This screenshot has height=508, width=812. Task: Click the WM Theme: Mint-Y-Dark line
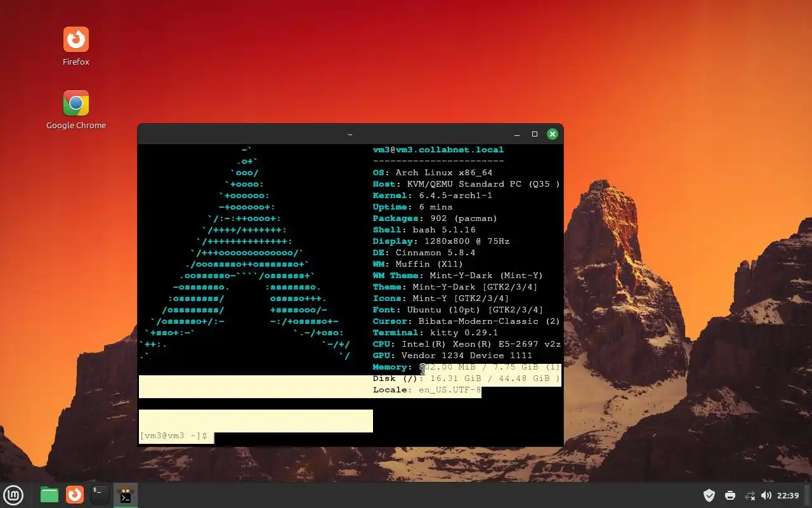[458, 276]
